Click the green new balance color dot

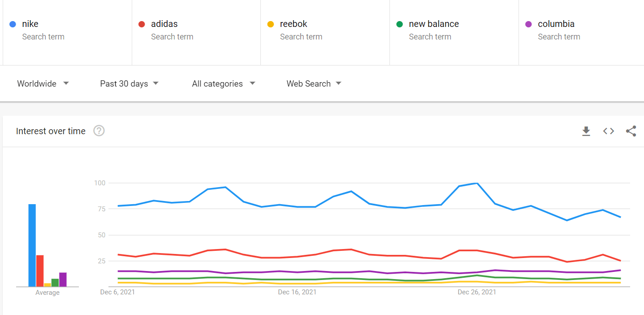pyautogui.click(x=400, y=24)
